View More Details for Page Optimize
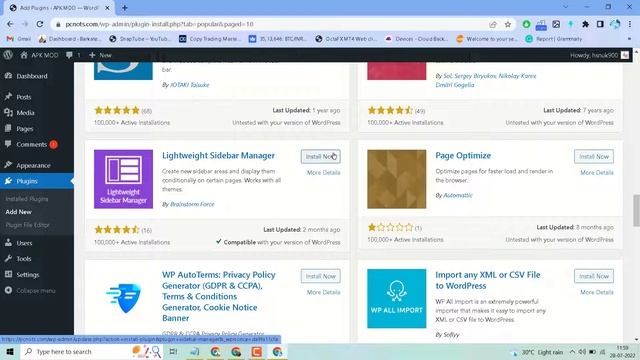Viewport: 640px width, 360px height. tap(597, 173)
